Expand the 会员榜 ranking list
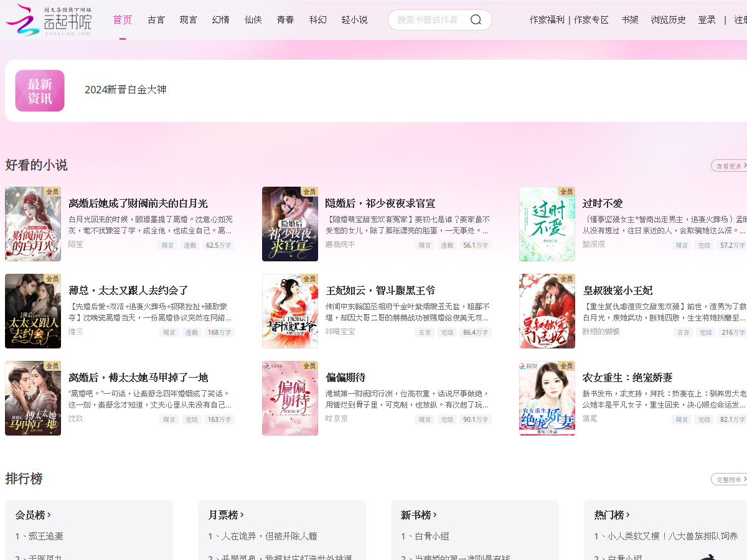747x560 pixels. coord(33,515)
